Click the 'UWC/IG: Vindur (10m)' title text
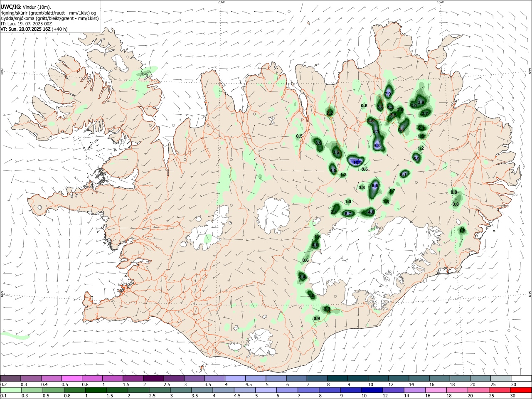The image size is (532, 399). (26, 7)
